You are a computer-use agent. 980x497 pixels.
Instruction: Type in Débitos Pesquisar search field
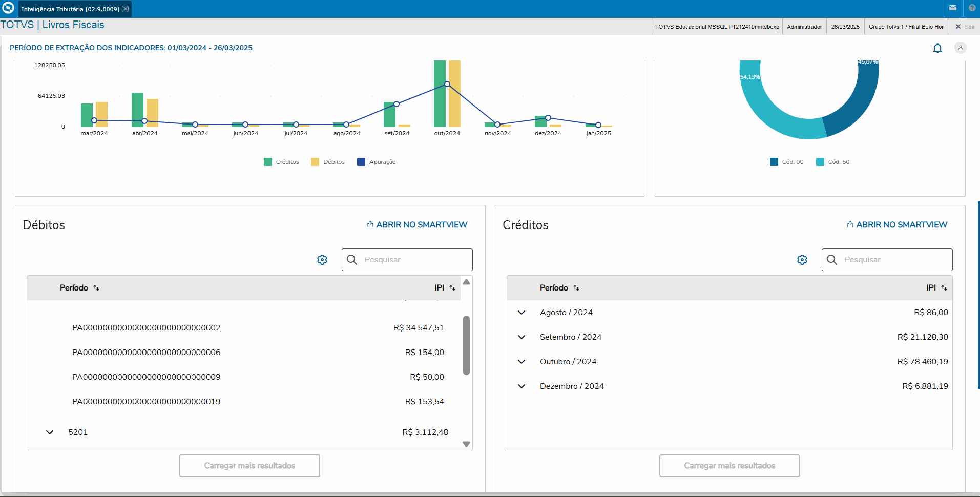coord(407,260)
